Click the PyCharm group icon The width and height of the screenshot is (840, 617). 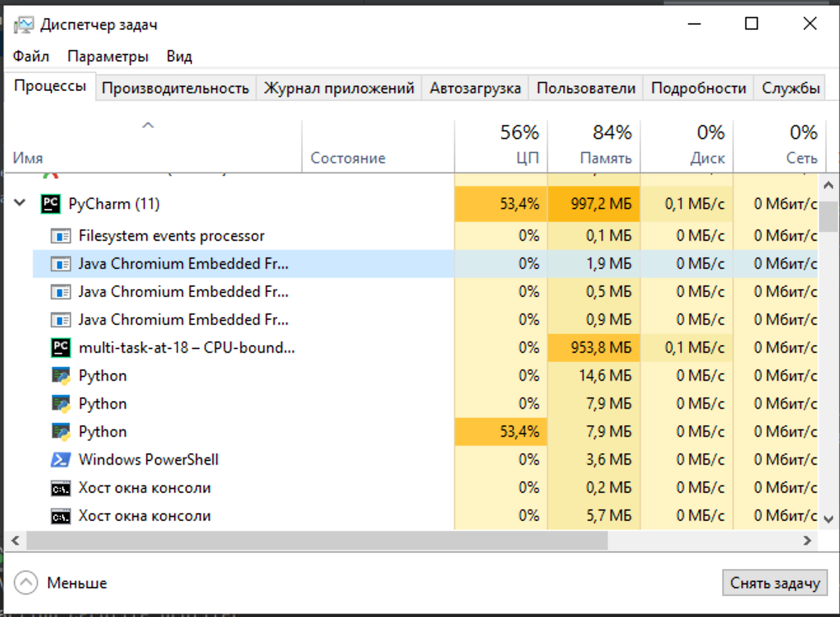(x=50, y=204)
